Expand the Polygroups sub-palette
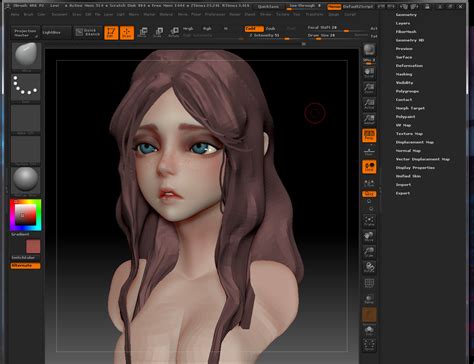 click(407, 91)
